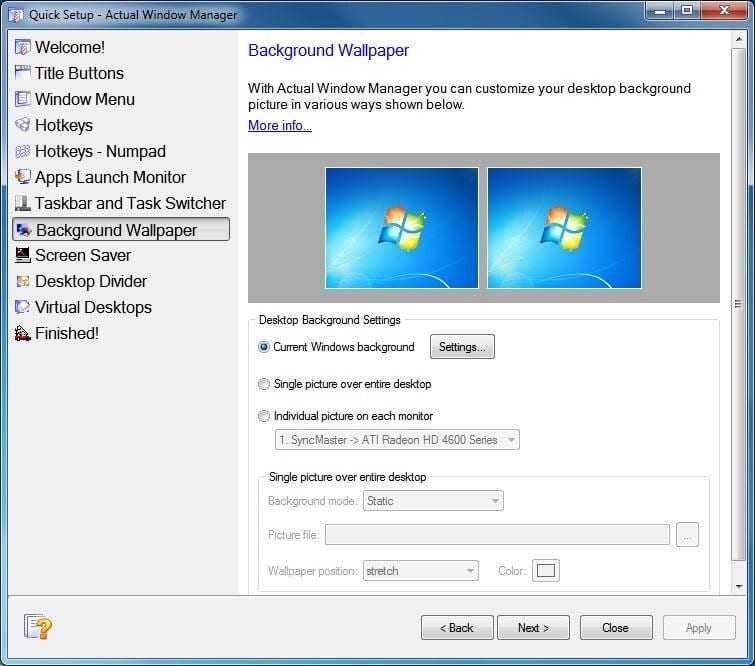Viewport: 755px width, 666px height.
Task: Select Current Windows background radio option
Action: [x=264, y=347]
